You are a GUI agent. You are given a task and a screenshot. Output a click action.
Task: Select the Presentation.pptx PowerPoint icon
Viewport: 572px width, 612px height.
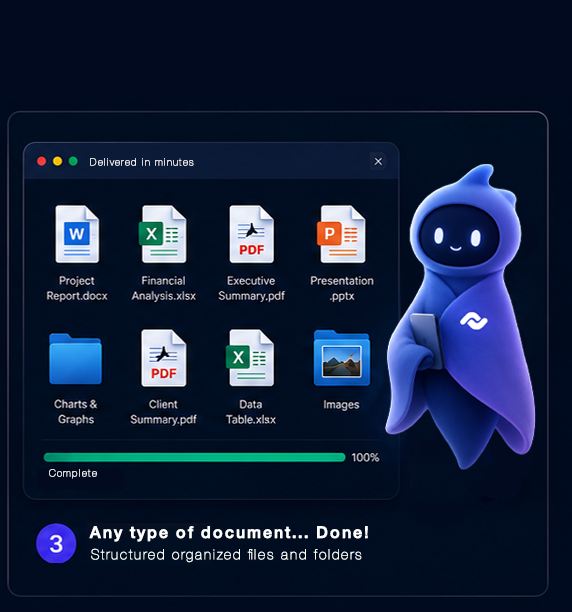(341, 234)
